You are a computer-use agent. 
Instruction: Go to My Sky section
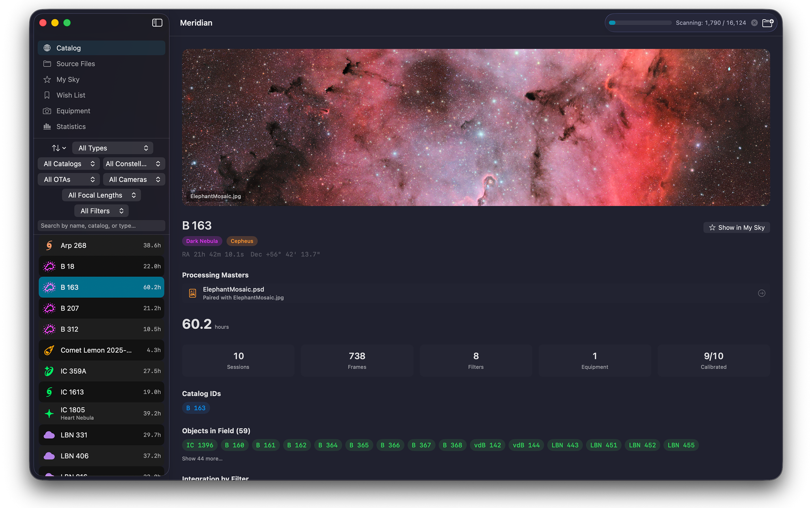(x=101, y=80)
